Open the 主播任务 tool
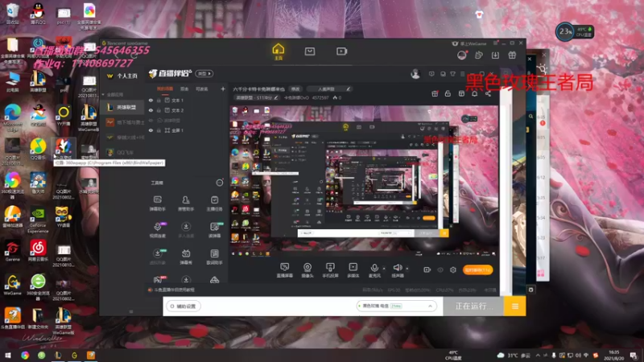 tap(214, 204)
